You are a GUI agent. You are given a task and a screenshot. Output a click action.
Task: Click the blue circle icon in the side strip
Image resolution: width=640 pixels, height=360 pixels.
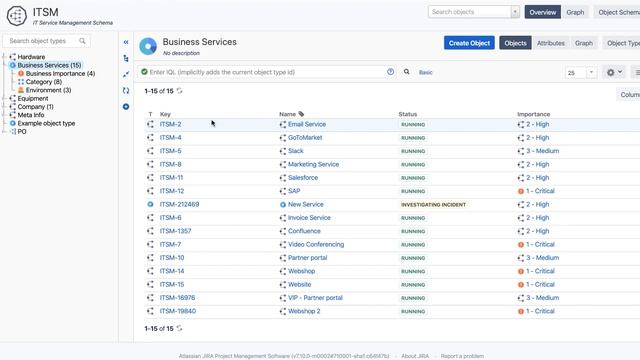click(x=126, y=107)
